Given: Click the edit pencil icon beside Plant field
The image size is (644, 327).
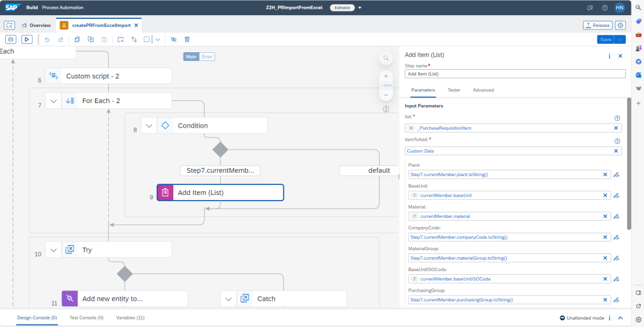Looking at the screenshot, I should tap(617, 175).
